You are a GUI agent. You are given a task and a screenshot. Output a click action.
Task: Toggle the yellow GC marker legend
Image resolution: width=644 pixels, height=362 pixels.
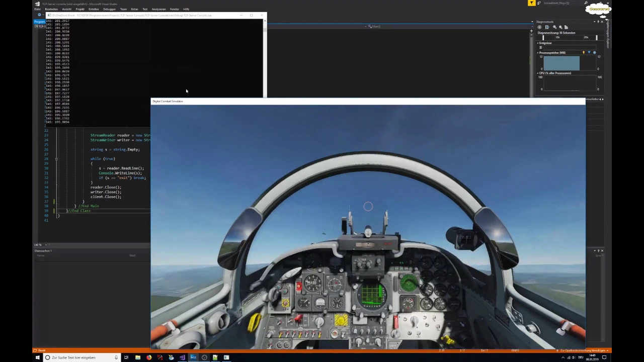(584, 53)
